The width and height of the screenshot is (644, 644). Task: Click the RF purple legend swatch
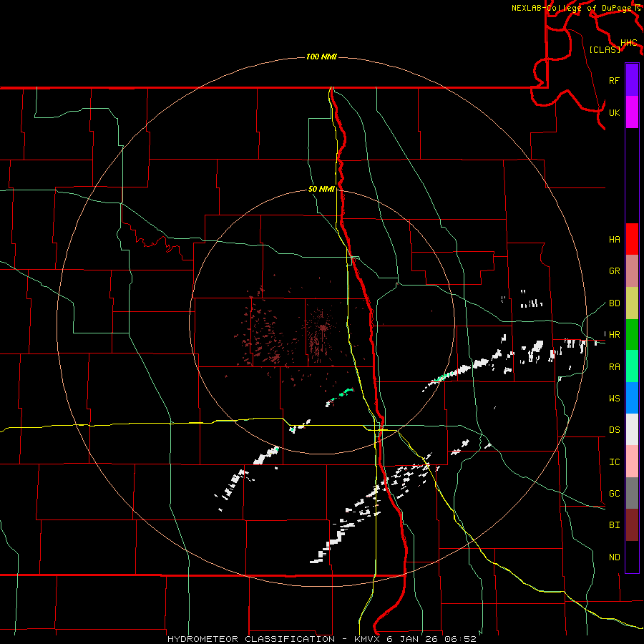632,80
